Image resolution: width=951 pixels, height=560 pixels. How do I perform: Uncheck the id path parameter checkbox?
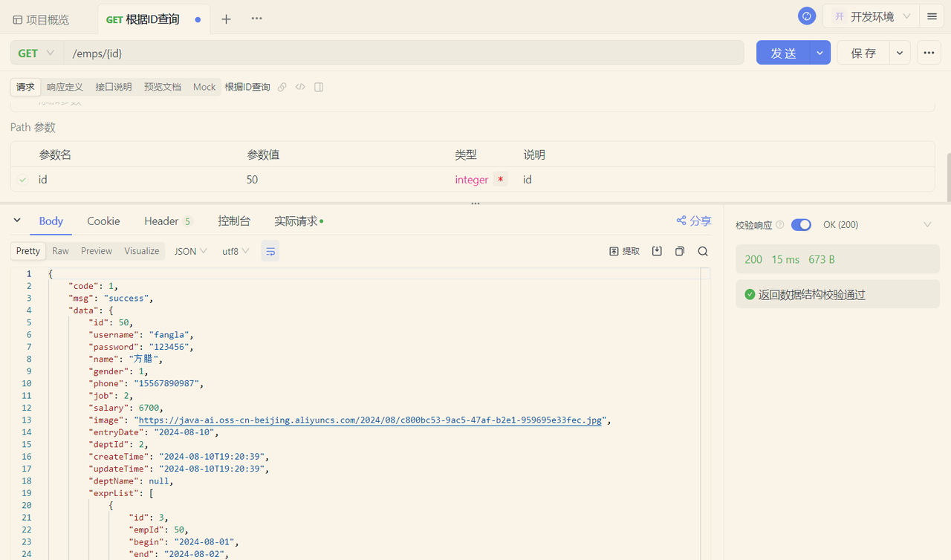[x=23, y=180]
